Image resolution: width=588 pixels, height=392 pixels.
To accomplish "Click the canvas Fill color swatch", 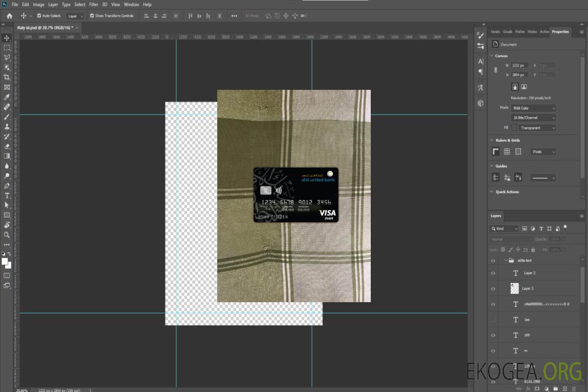I will coord(514,128).
